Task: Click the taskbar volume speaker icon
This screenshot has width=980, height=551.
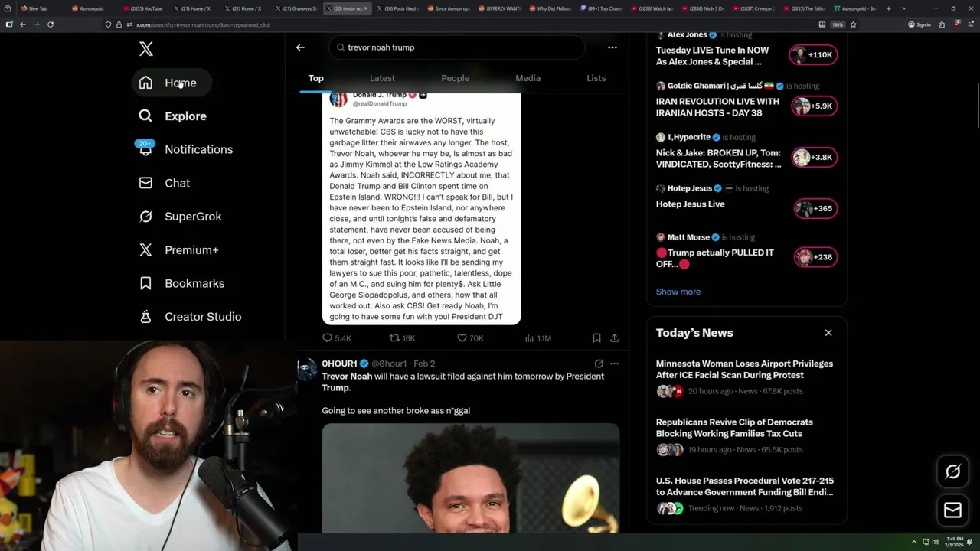Action: (935, 542)
